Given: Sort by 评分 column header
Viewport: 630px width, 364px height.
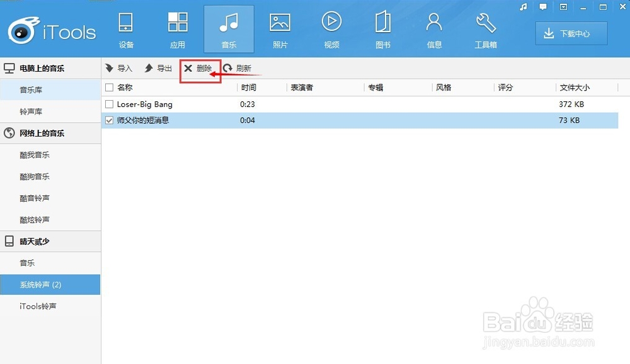Looking at the screenshot, I should [505, 87].
